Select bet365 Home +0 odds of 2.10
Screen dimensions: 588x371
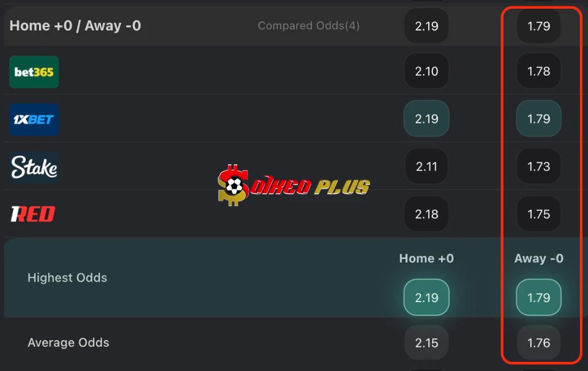coord(426,71)
